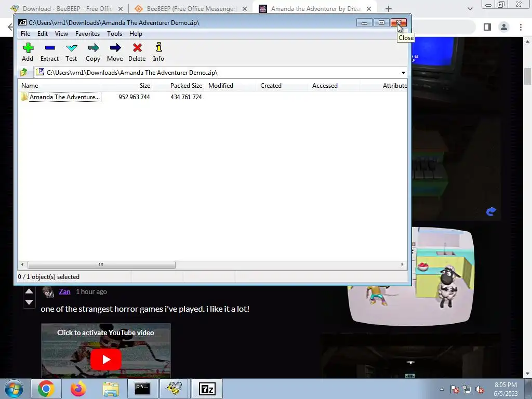Open Action Center flag tray icon
The height and width of the screenshot is (399, 532).
tap(455, 390)
